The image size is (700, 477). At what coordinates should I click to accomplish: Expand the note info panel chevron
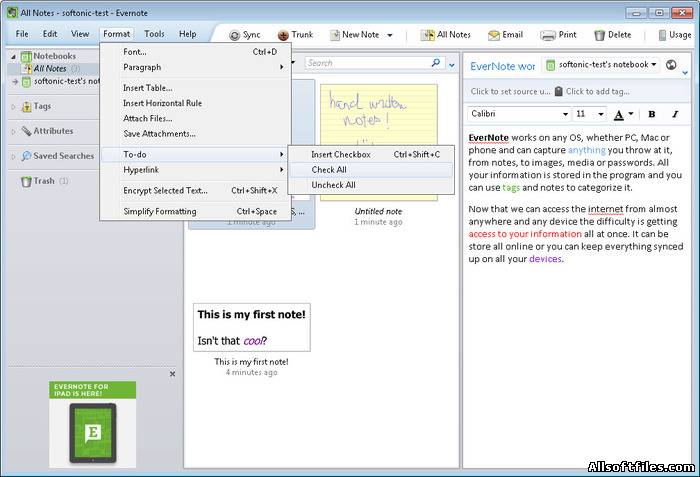(x=685, y=72)
